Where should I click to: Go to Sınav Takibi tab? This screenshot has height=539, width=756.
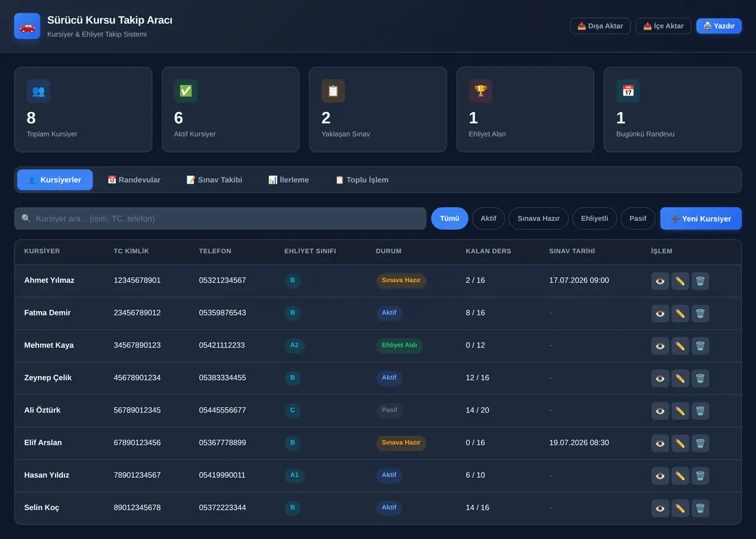[x=215, y=180]
